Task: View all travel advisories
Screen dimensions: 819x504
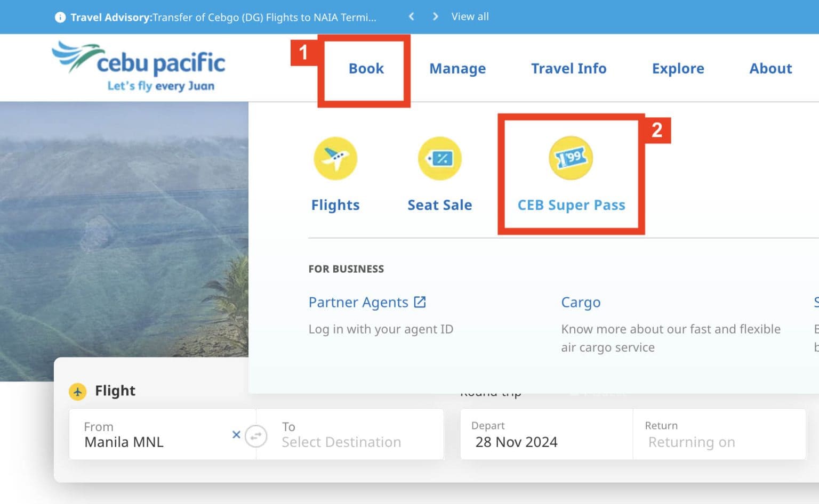Action: coord(470,17)
